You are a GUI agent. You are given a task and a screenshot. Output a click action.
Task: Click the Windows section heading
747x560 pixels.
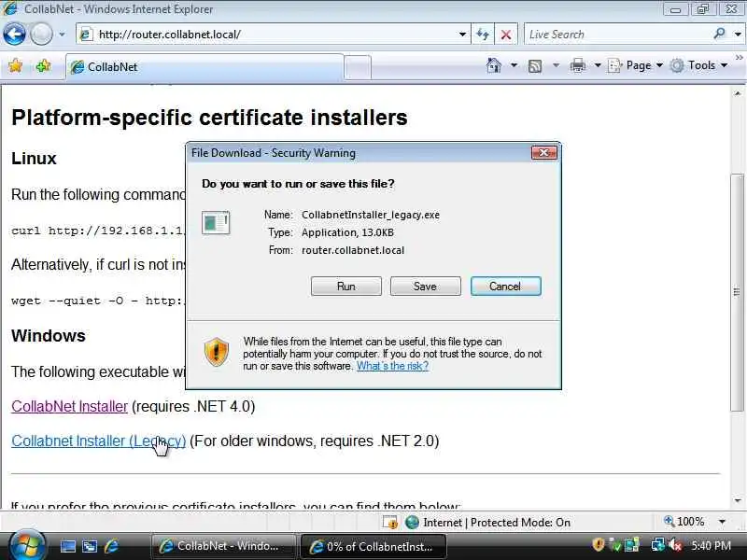point(49,336)
